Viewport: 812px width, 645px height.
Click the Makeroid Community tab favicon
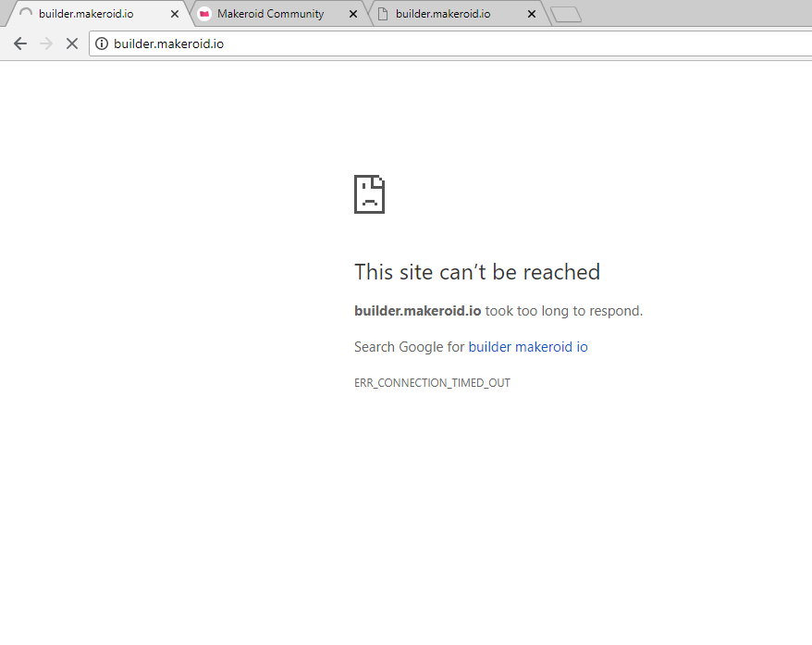point(204,14)
